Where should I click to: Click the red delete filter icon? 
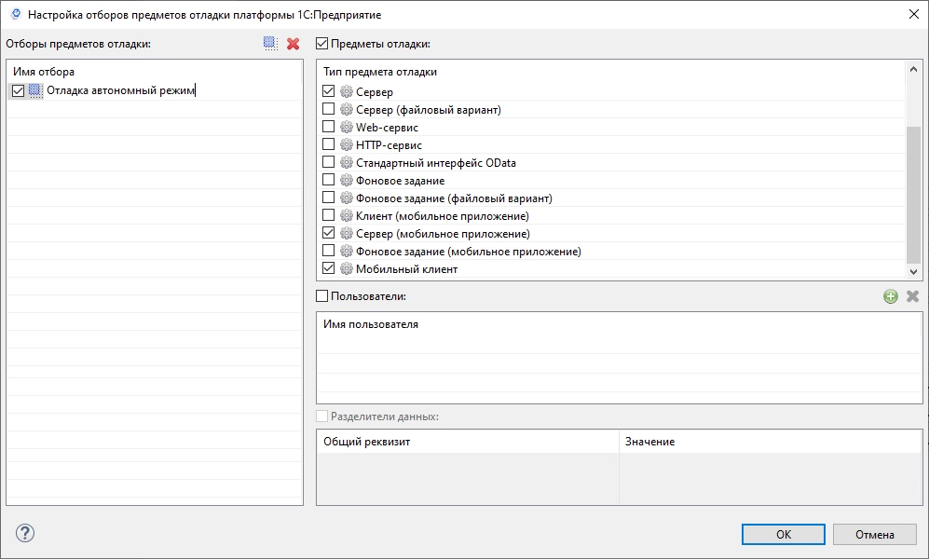[x=293, y=43]
